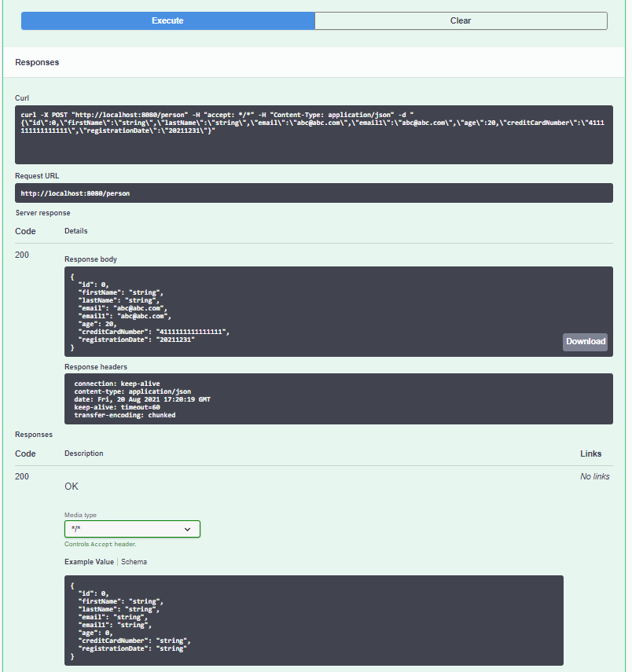Screen dimensions: 632x672
Task: Click the "firstName": "string" example line
Action: click(121, 601)
